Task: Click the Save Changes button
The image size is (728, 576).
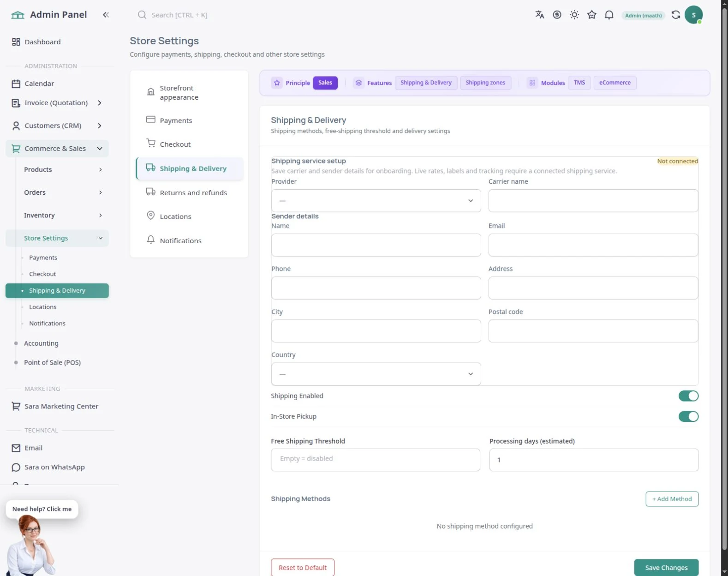Action: pos(666,568)
